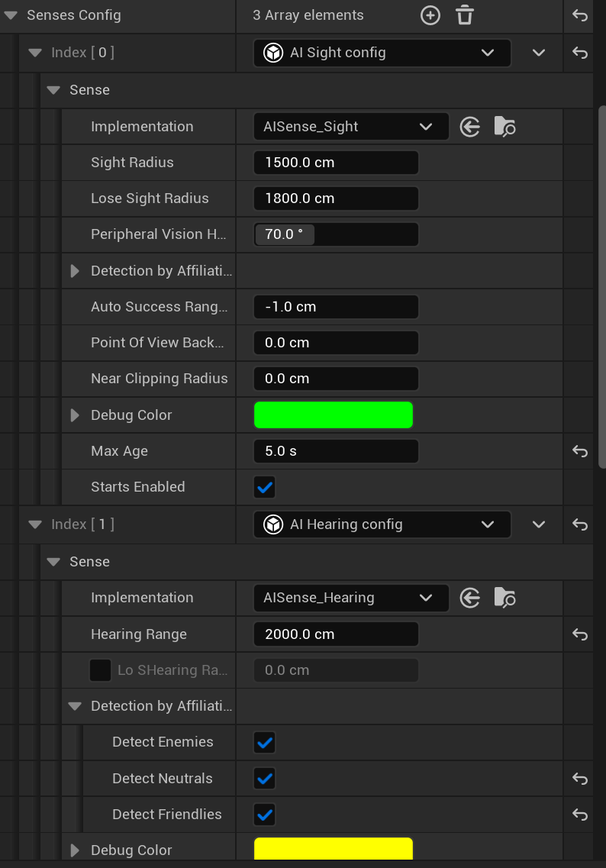Open Index [ 0 ] element options chevron
The height and width of the screenshot is (868, 606).
(x=539, y=53)
